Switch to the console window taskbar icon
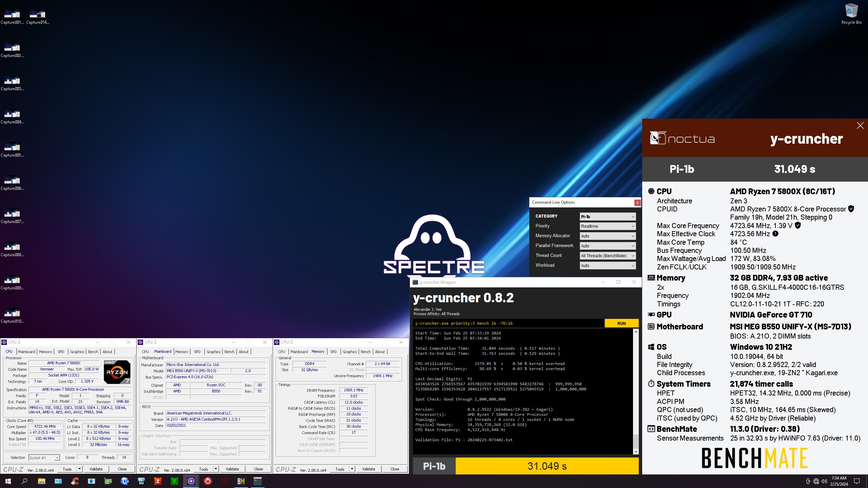The image size is (868, 488). click(258, 481)
